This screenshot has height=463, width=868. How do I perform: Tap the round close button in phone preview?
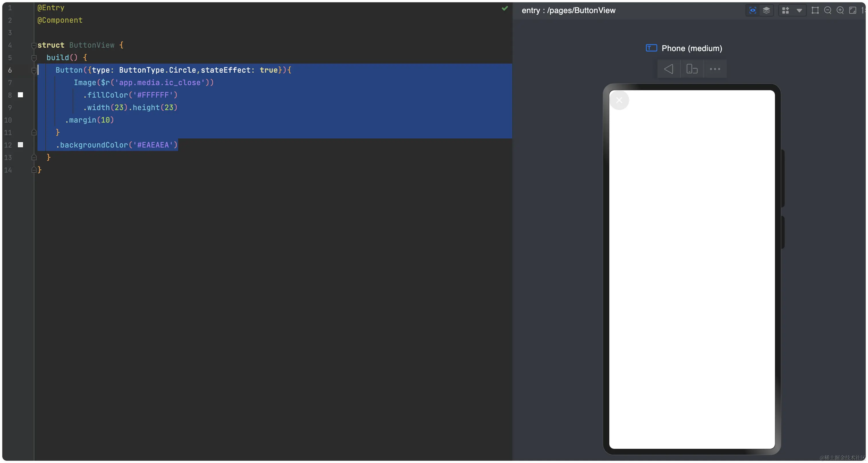[x=619, y=100]
